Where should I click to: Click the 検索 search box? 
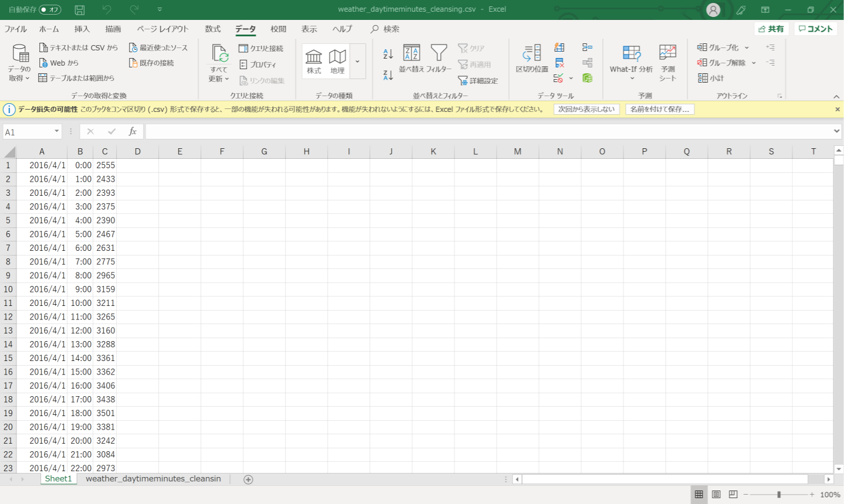(x=385, y=29)
